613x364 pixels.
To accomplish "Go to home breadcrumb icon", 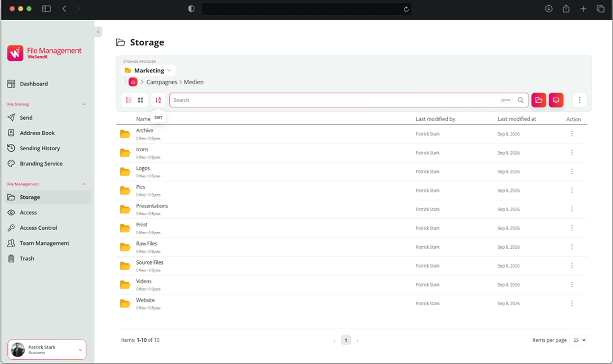I will coord(133,82).
